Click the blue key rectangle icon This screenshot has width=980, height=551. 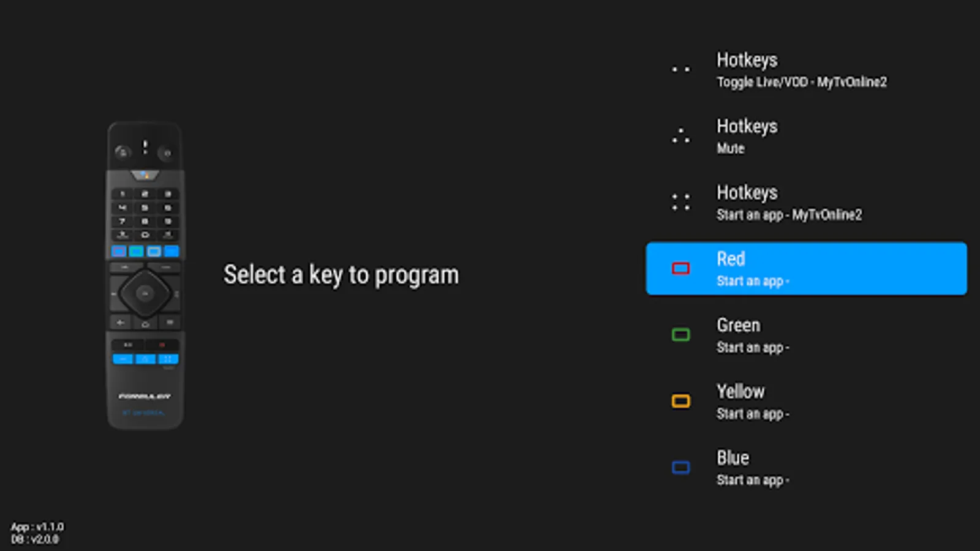[680, 468]
